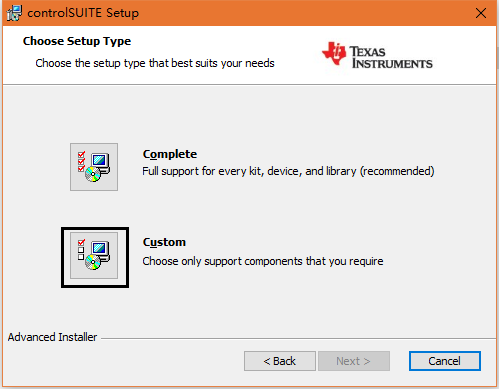Click the Choose Setup Type header title
This screenshot has width=499, height=389.
coord(77,41)
